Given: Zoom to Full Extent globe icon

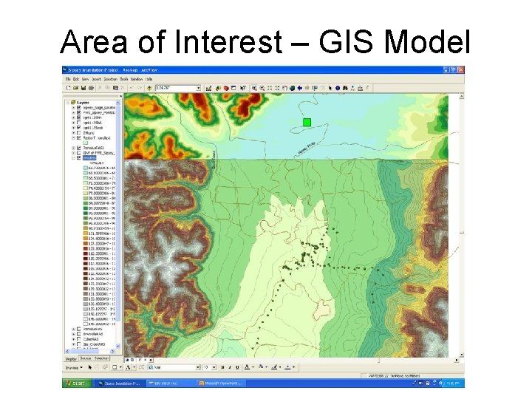Looking at the screenshot, I should click(292, 88).
